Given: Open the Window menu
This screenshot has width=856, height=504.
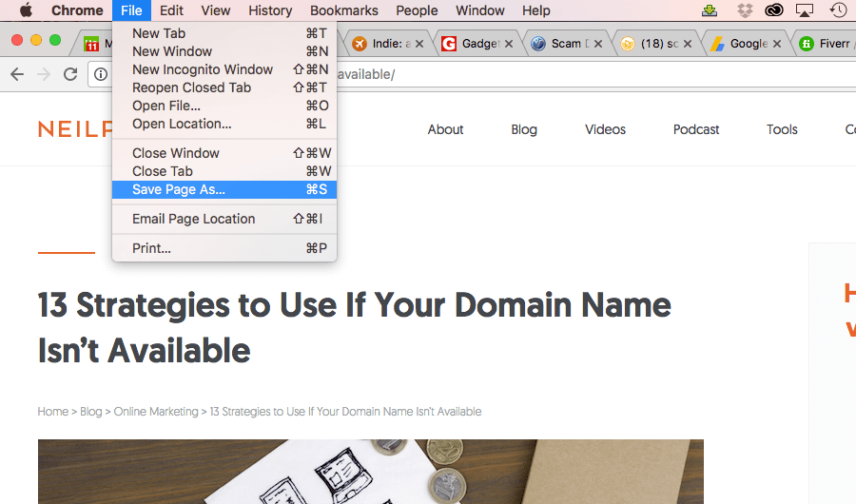Looking at the screenshot, I should (x=480, y=10).
